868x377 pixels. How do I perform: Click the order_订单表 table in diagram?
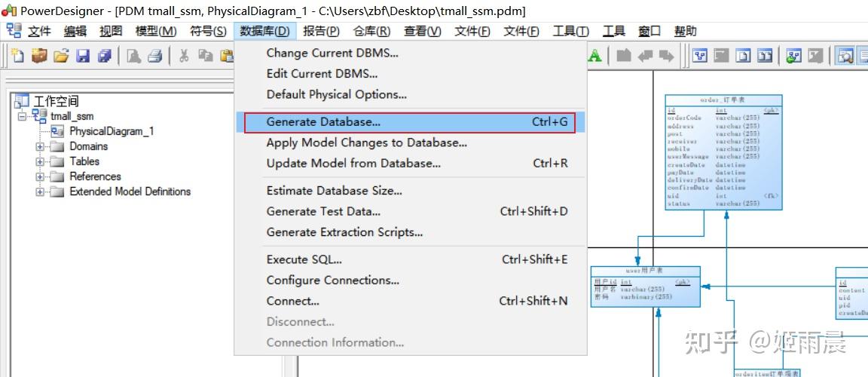(723, 152)
